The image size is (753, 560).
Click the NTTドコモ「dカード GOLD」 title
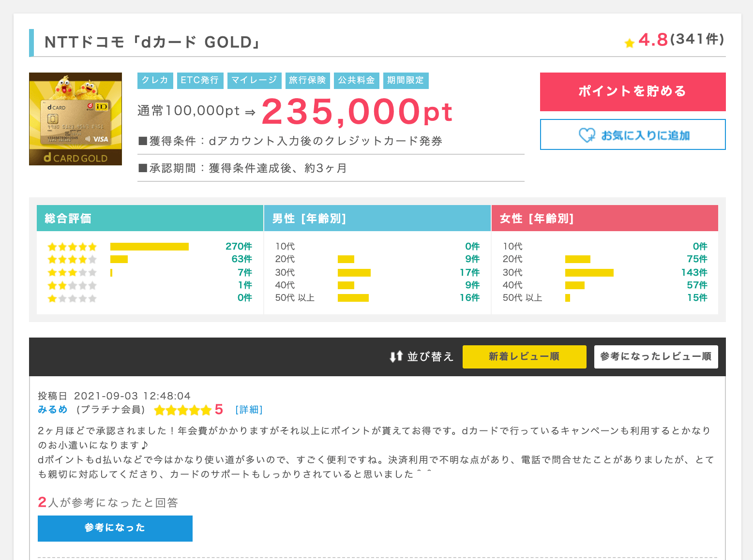pos(152,43)
